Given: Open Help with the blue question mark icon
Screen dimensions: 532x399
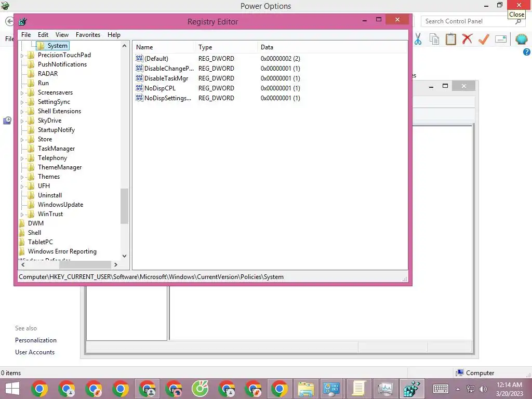Looking at the screenshot, I should pos(527,52).
